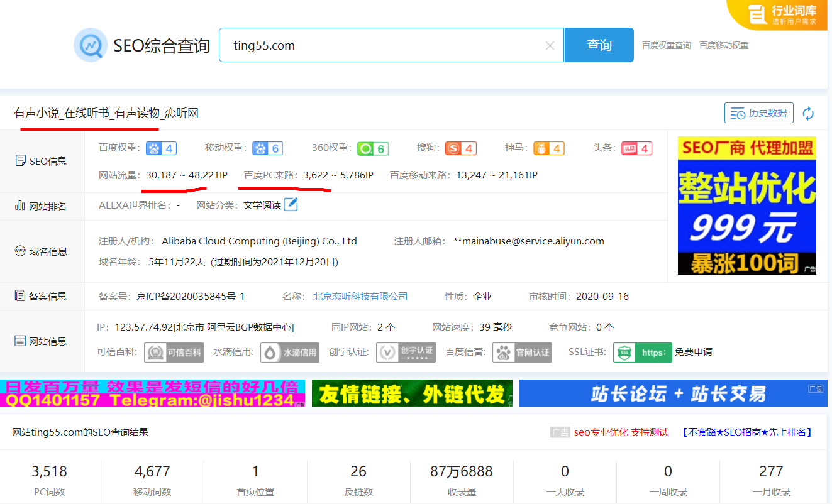Screen dimensions: 832x504
Task: Click the registrant email at service.aliyun.com
Action: pos(529,241)
